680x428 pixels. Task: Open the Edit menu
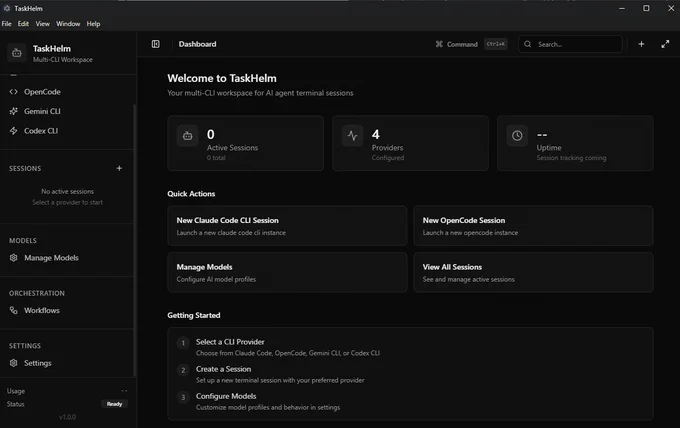pyautogui.click(x=23, y=24)
